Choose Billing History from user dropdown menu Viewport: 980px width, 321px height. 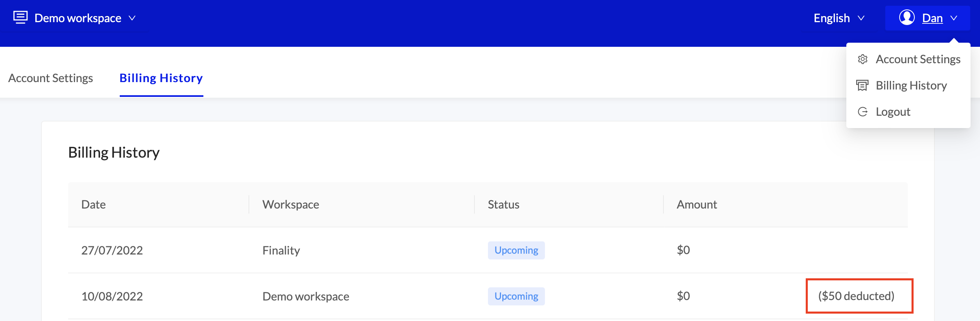(x=911, y=85)
